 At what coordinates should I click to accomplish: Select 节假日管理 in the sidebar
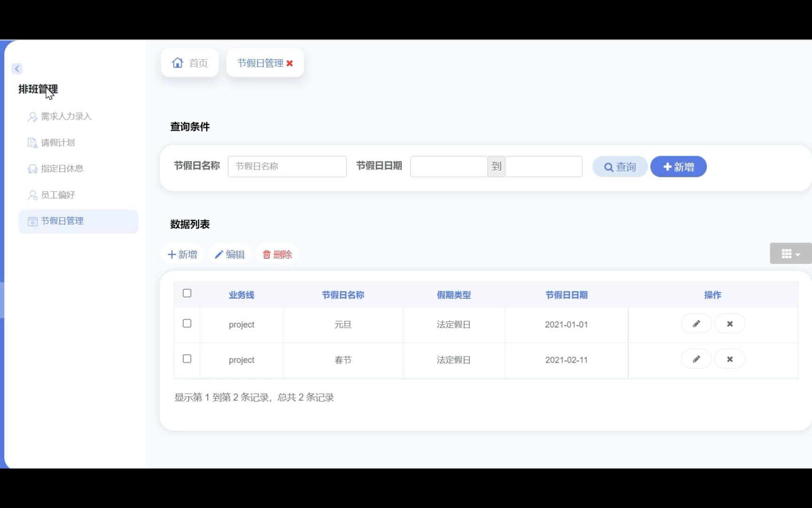pyautogui.click(x=78, y=221)
